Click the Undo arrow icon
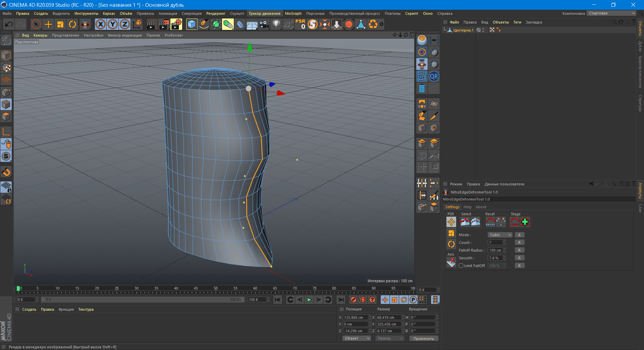This screenshot has height=350, width=644. point(9,24)
